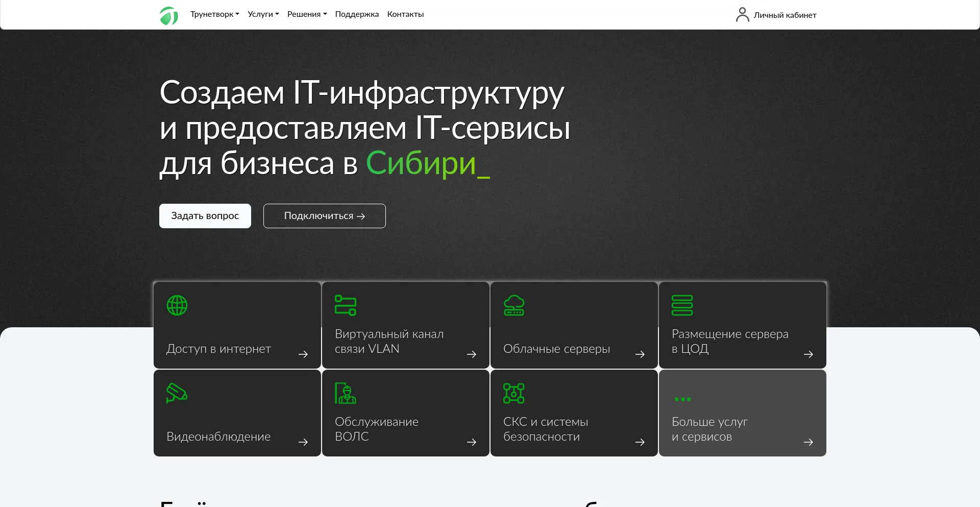Screen dimensions: 980x507
Task: Click the structured cabling network icon
Action: tap(514, 393)
